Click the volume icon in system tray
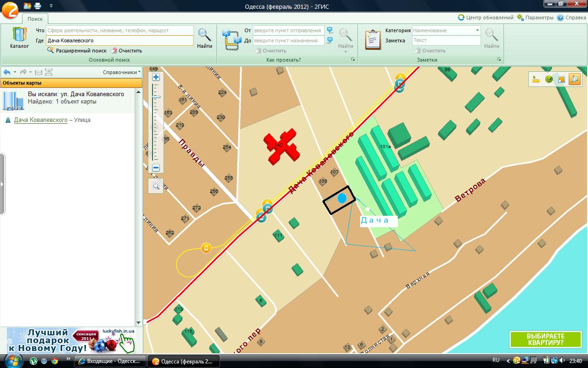Image resolution: width=588 pixels, height=368 pixels. pyautogui.click(x=563, y=361)
